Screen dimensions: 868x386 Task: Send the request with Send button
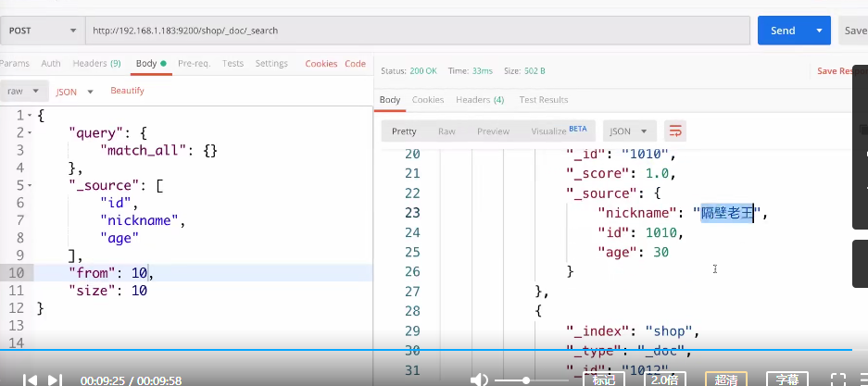[783, 31]
